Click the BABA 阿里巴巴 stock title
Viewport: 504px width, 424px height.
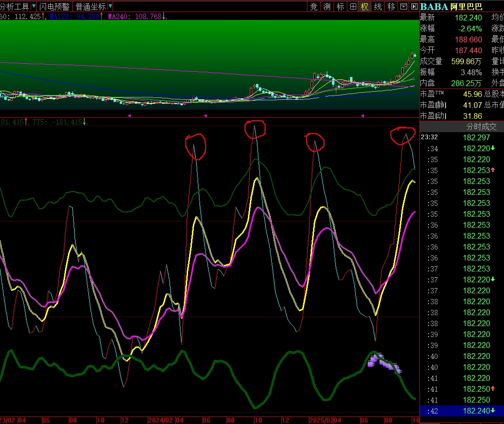coord(451,7)
